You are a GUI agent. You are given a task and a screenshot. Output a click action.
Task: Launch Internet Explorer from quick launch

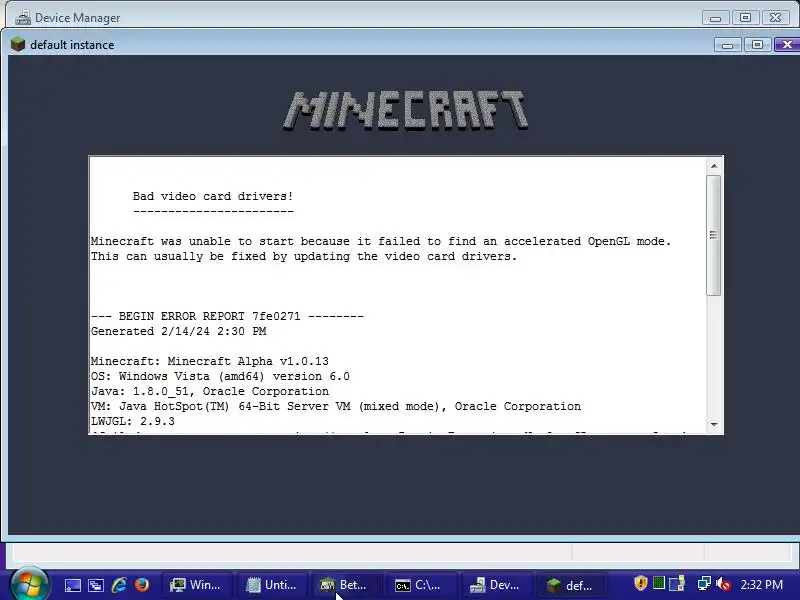[x=119, y=585]
